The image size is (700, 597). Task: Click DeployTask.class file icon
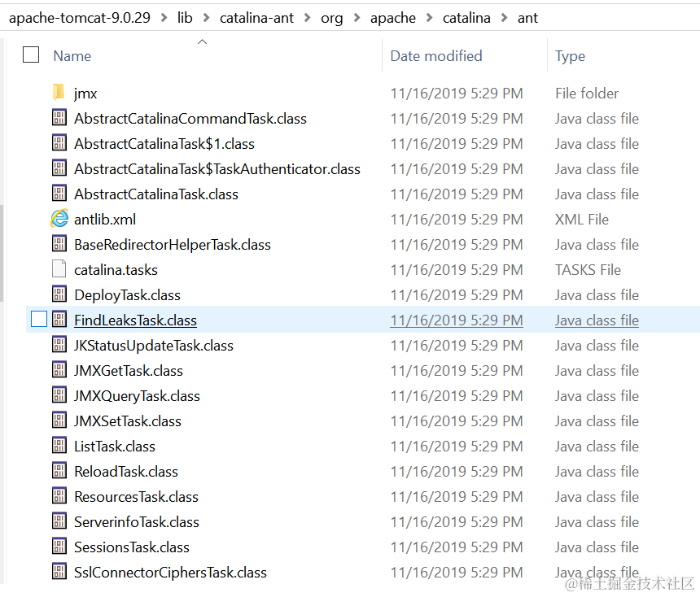(x=59, y=294)
